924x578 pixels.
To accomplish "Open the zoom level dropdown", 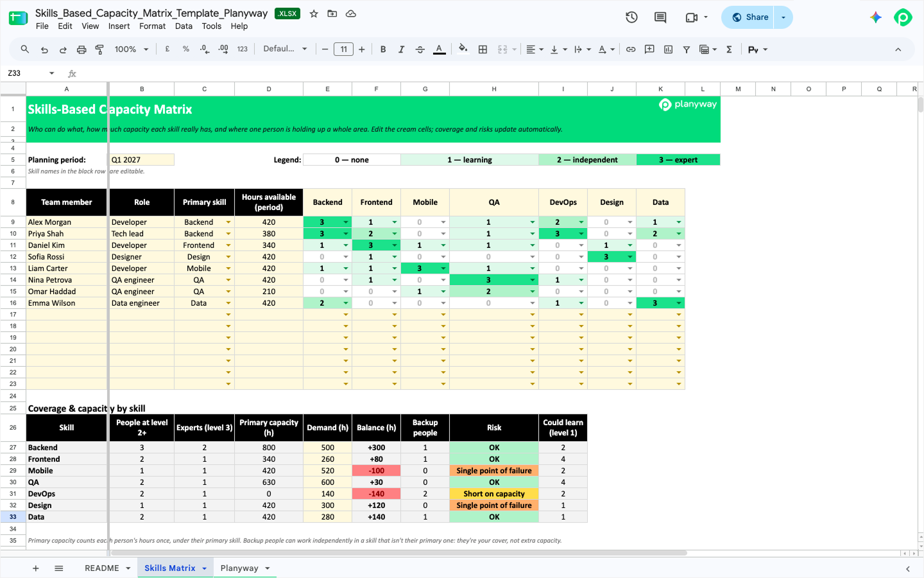I will pos(132,49).
